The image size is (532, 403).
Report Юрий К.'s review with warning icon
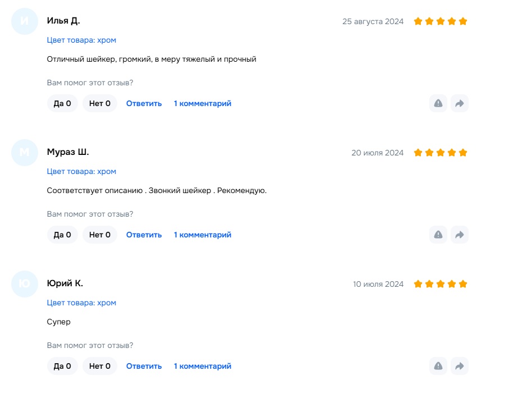point(438,366)
